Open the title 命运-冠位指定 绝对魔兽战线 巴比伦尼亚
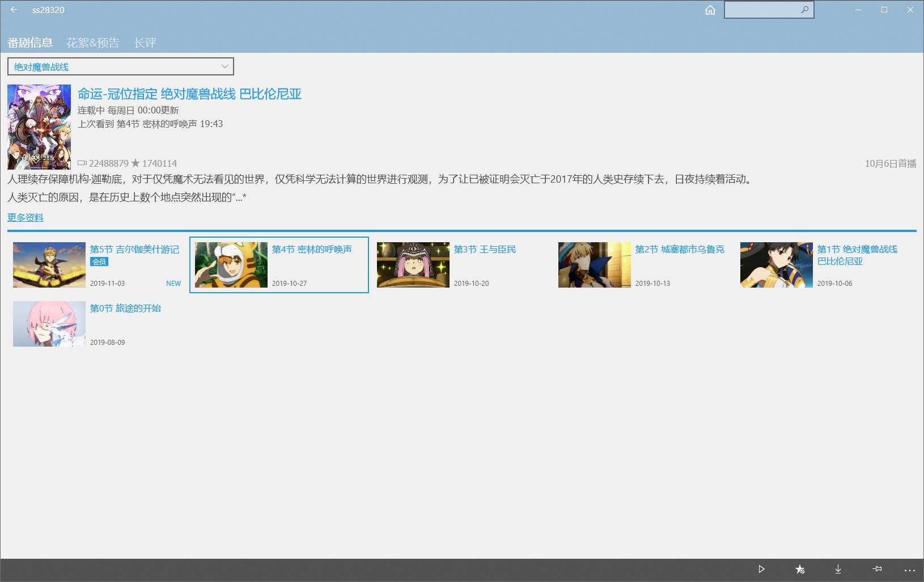Viewport: 924px width, 582px height. click(189, 94)
